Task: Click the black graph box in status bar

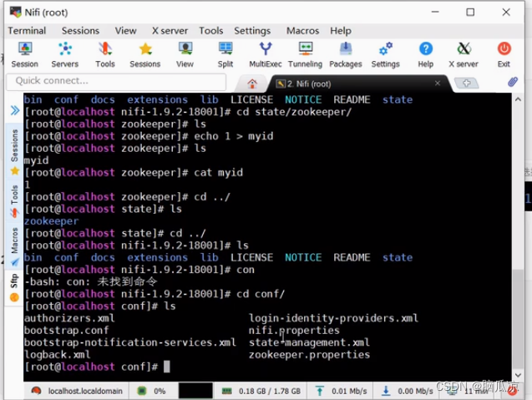Action: [195, 391]
